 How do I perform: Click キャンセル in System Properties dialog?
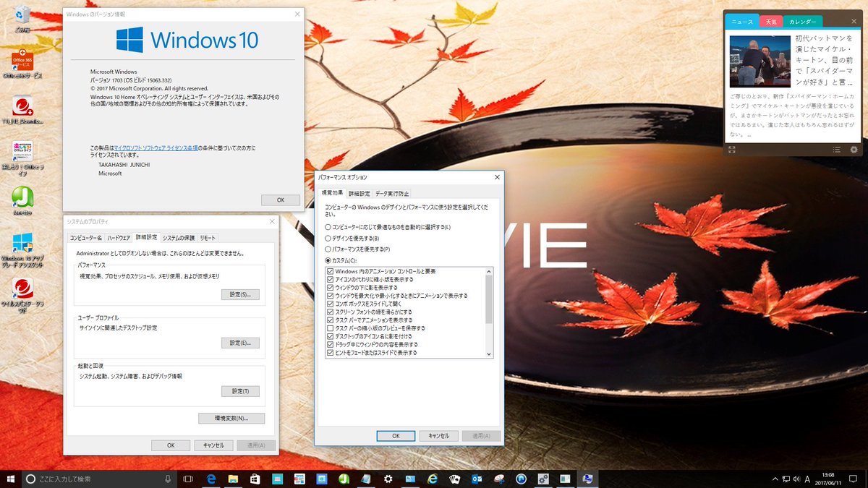213,445
